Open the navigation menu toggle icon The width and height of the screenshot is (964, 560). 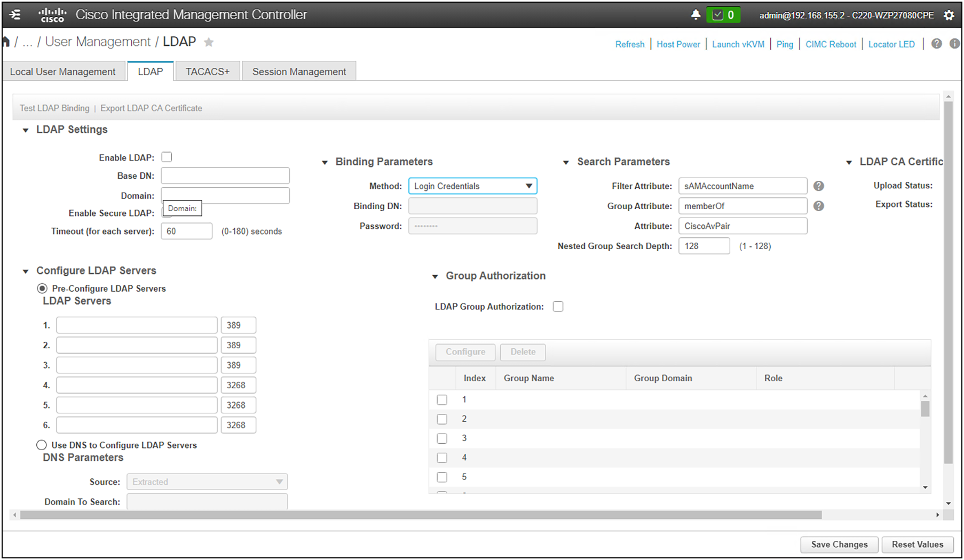click(x=15, y=14)
